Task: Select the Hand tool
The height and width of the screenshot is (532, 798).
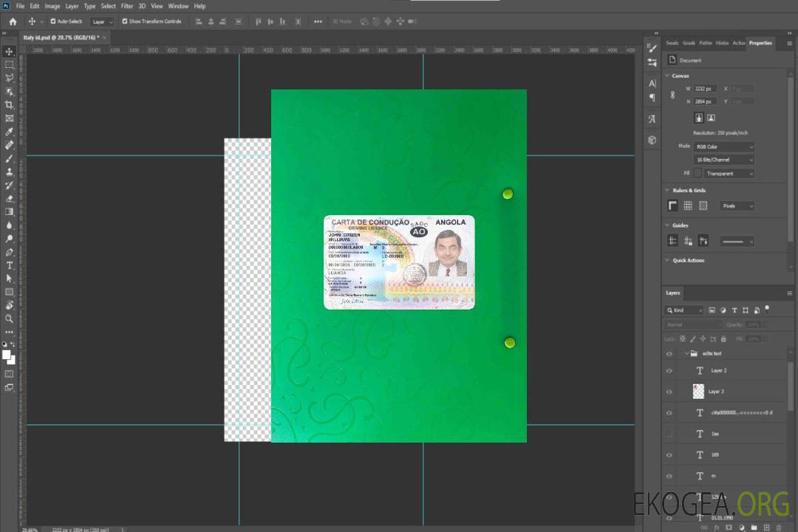Action: [9, 305]
